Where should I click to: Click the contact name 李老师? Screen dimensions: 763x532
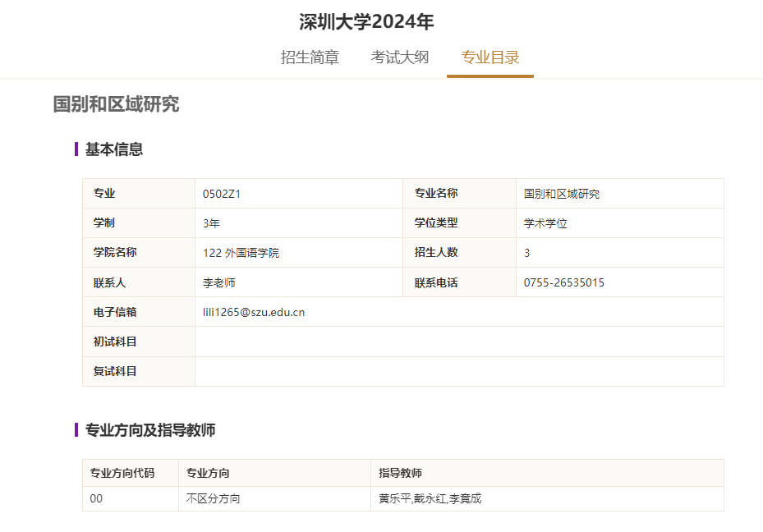pyautogui.click(x=219, y=283)
